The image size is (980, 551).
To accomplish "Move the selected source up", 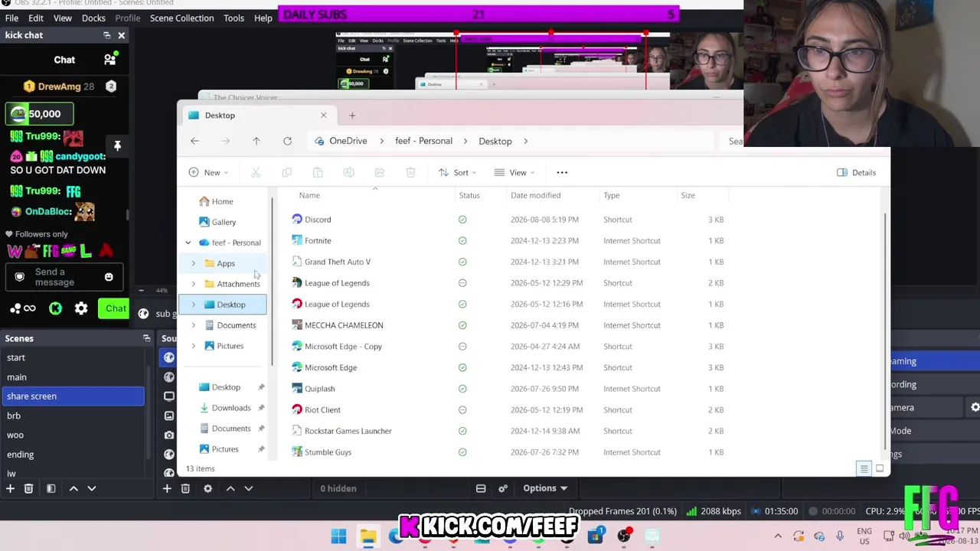I will tap(230, 488).
